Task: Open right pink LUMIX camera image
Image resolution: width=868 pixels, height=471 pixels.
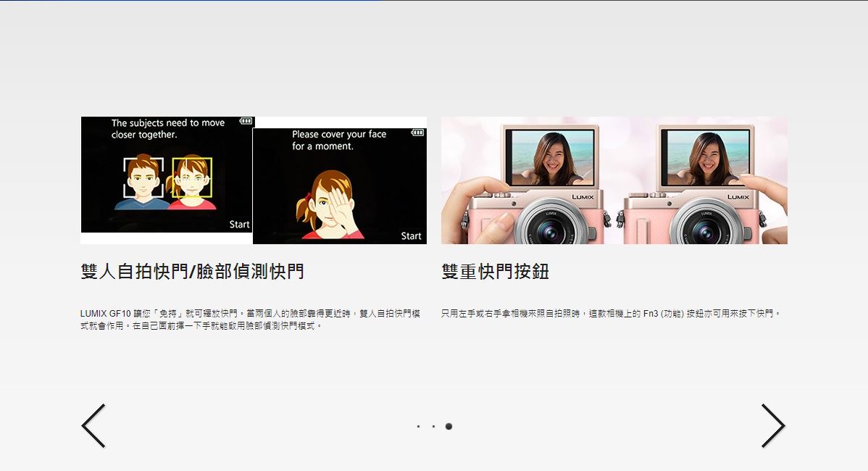Action: [701, 180]
